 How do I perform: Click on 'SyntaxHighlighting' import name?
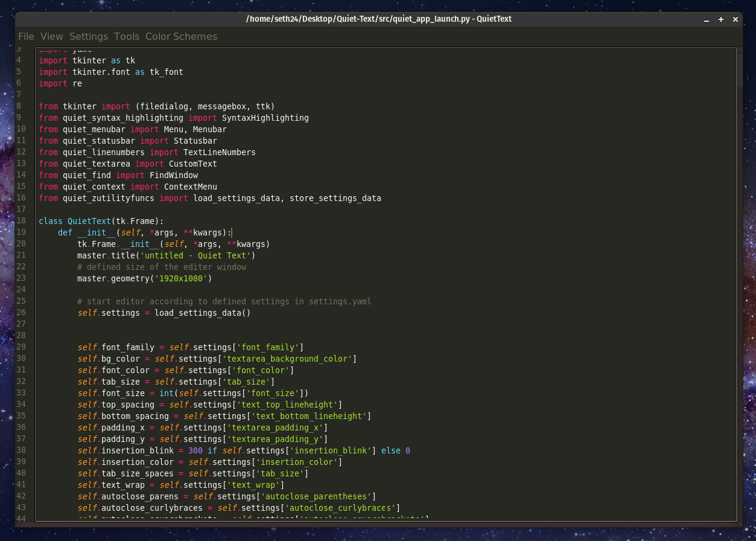265,118
